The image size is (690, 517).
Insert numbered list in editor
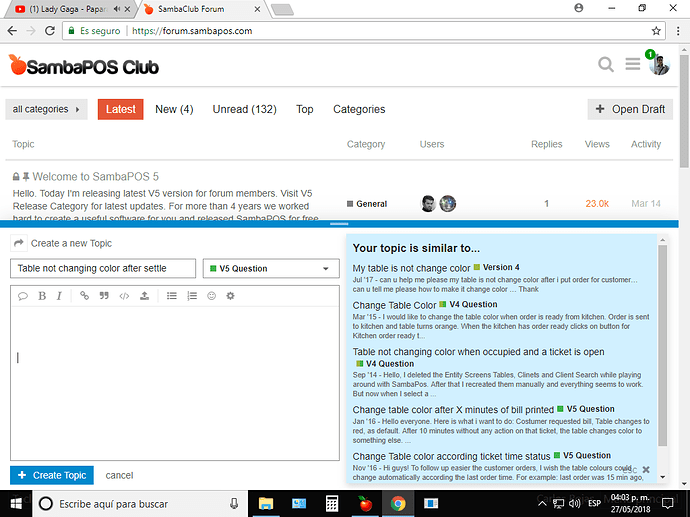coord(192,296)
